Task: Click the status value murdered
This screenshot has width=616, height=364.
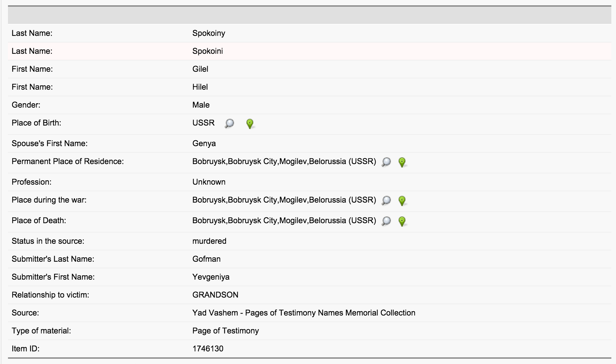Action: [x=209, y=241]
